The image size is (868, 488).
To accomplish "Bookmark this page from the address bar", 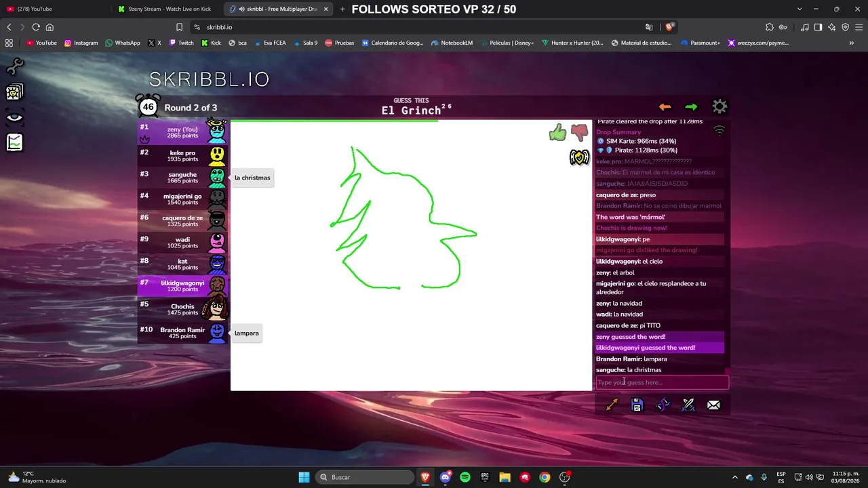I will click(179, 27).
